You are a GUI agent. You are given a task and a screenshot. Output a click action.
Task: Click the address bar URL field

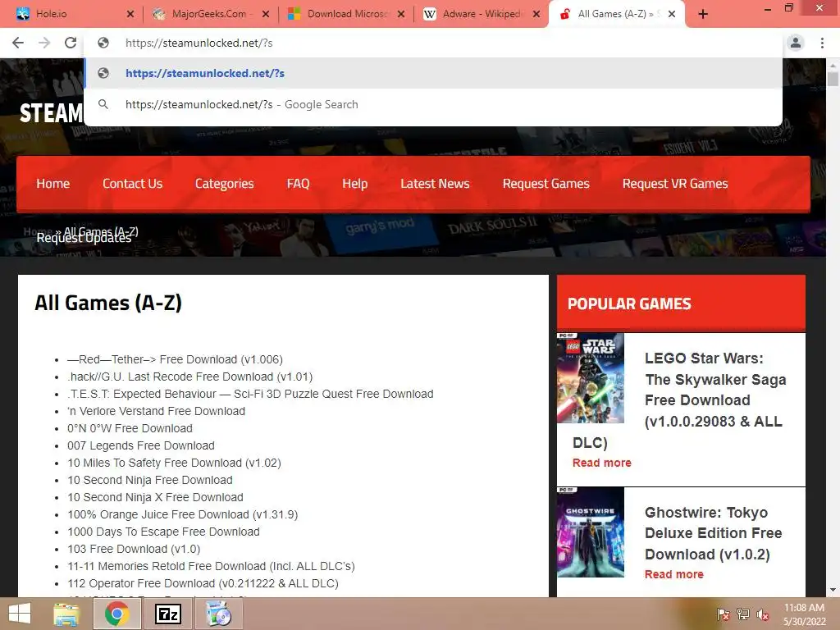pyautogui.click(x=433, y=43)
